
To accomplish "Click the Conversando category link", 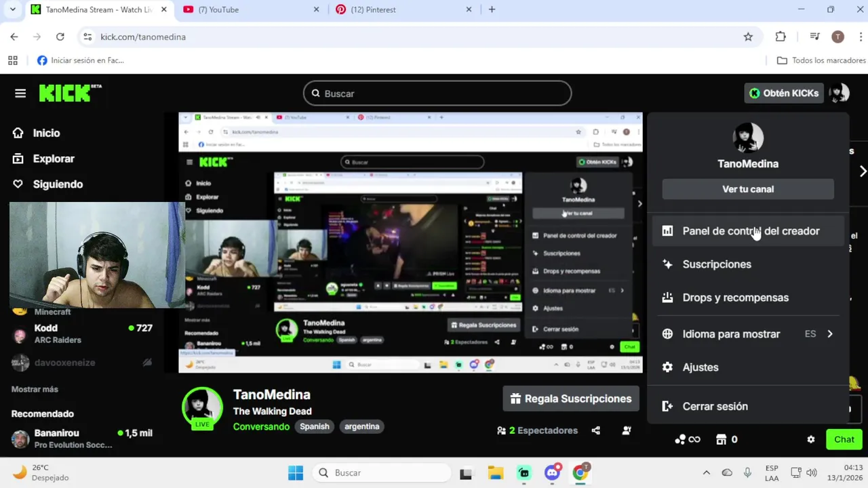I will coord(261,426).
